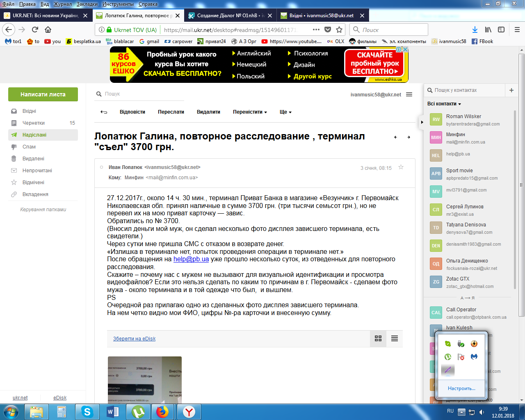This screenshot has height=420, width=525.
Task: Open the account hamburger menu icon
Action: tap(409, 94)
